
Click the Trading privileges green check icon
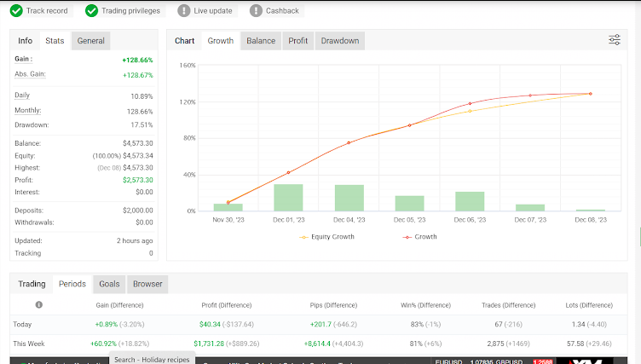[x=91, y=10]
